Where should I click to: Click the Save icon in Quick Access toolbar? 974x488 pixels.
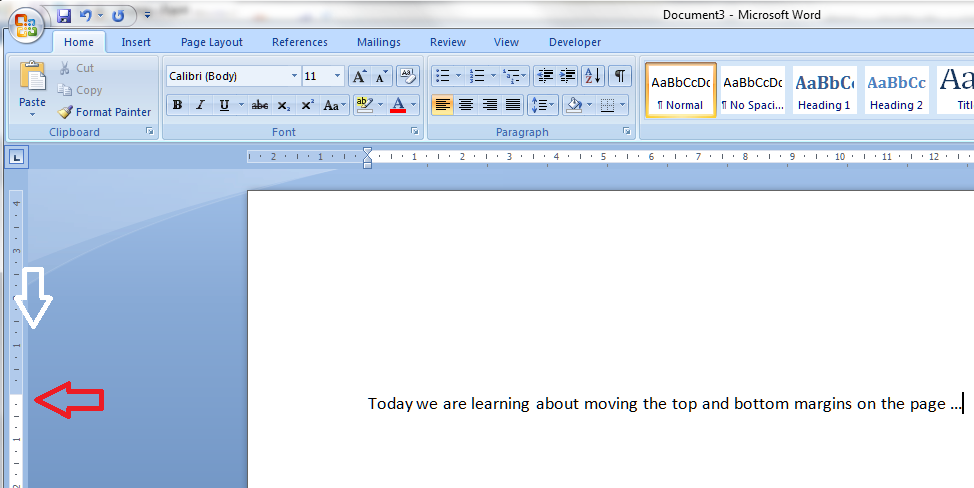pos(65,16)
